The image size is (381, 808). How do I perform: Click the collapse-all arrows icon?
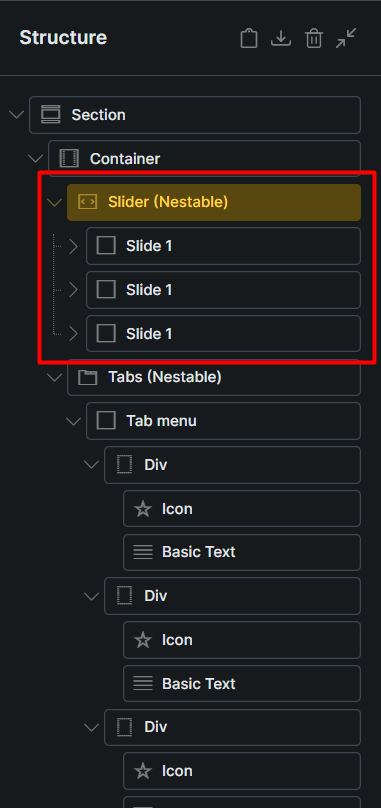point(346,38)
